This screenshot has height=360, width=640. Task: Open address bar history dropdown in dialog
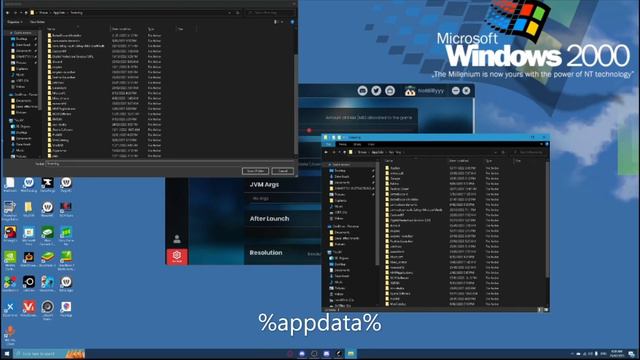pos(230,13)
